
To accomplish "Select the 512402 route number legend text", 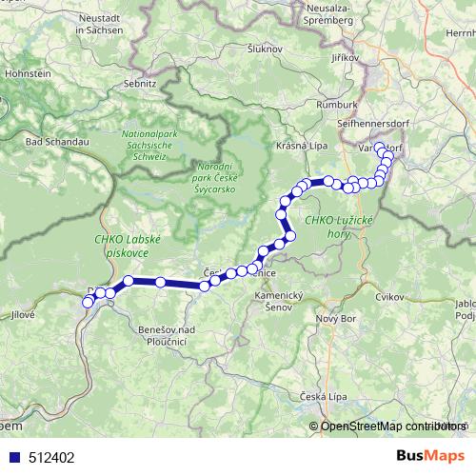I will pos(51,457).
